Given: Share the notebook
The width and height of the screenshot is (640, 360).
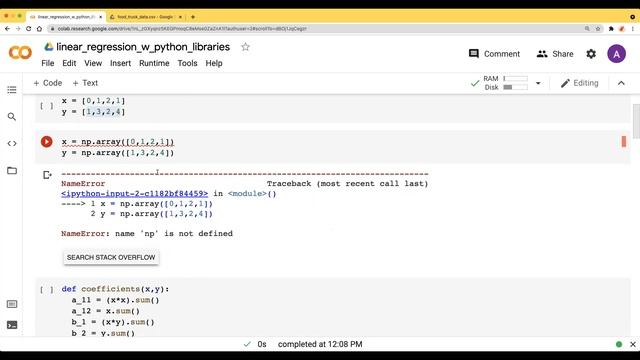Looking at the screenshot, I should (555, 54).
